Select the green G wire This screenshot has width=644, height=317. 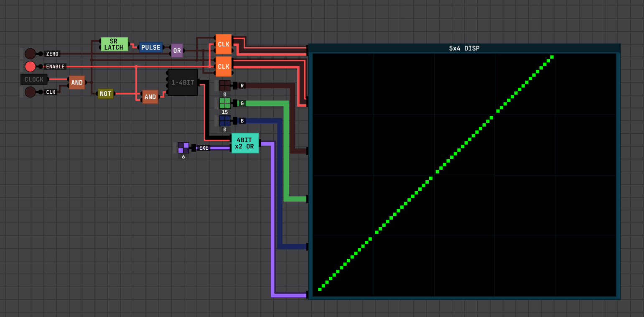point(286,151)
